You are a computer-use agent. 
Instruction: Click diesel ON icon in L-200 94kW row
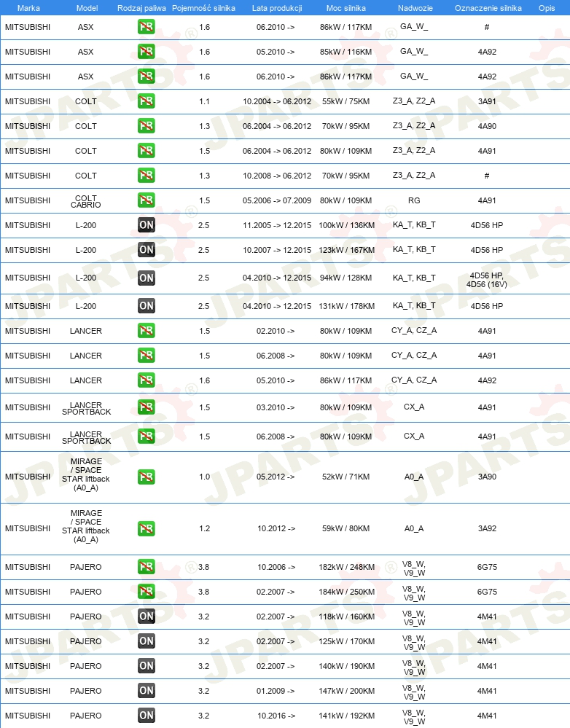click(x=147, y=278)
